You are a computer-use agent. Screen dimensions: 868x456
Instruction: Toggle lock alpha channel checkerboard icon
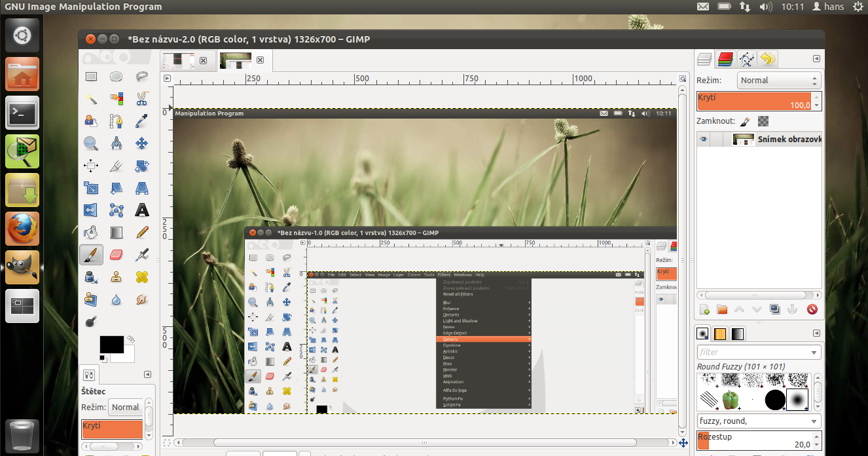coord(763,121)
